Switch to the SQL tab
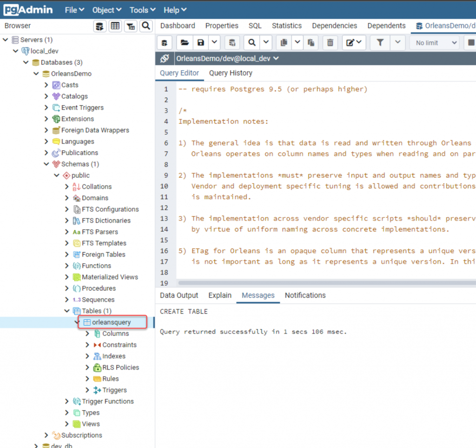Image resolution: width=476 pixels, height=448 pixels. tap(255, 26)
